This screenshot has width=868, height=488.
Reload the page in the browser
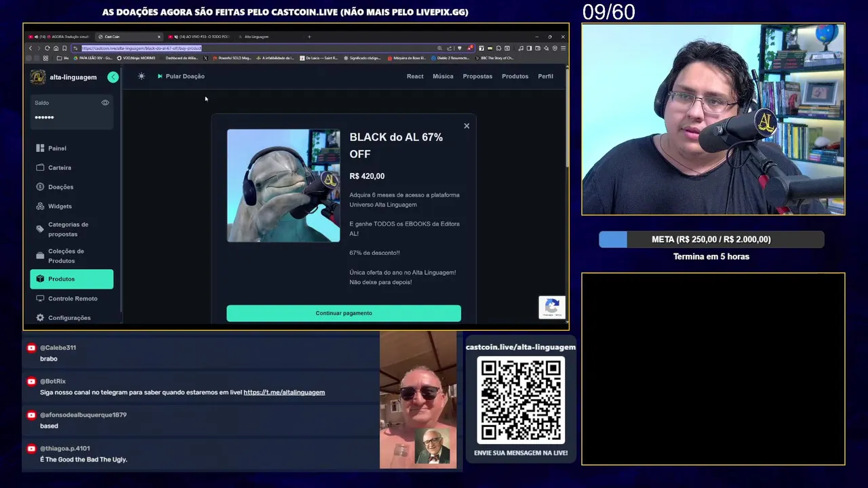coord(47,48)
